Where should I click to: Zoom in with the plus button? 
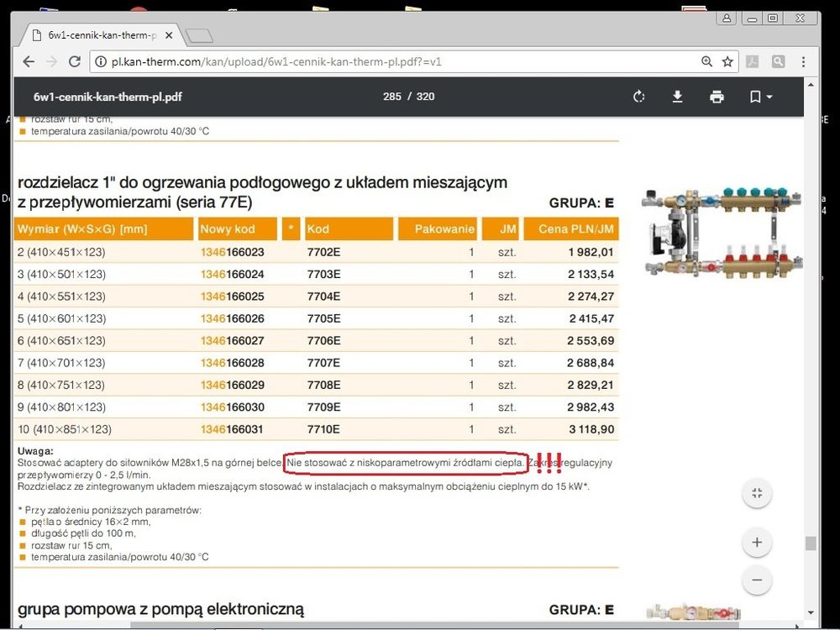[x=757, y=543]
